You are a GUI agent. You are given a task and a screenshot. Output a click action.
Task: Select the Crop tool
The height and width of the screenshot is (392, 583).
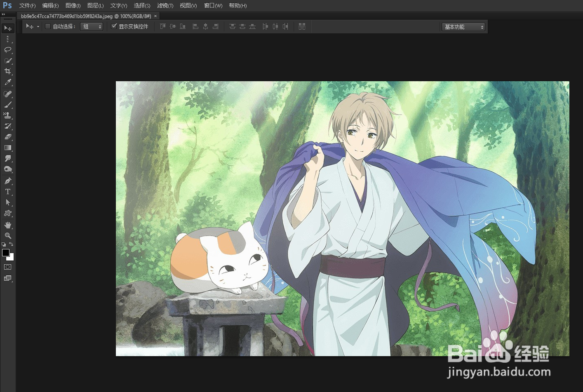pos(7,71)
